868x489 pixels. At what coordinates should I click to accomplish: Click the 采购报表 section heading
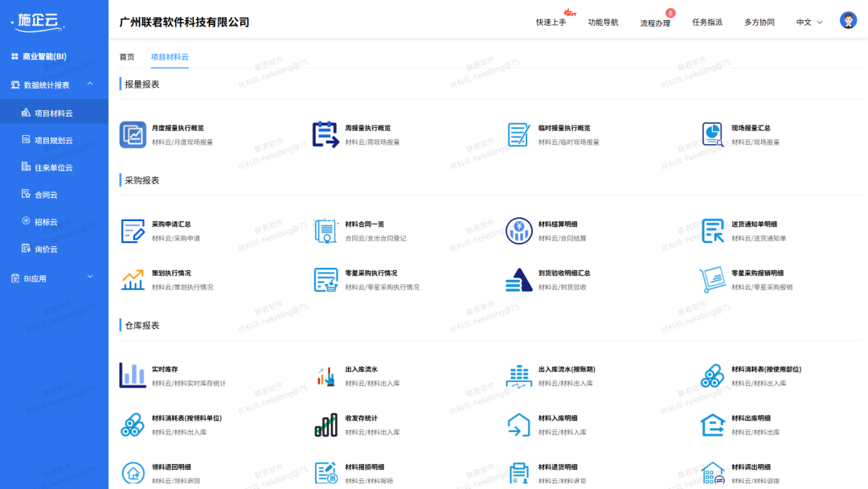click(142, 180)
